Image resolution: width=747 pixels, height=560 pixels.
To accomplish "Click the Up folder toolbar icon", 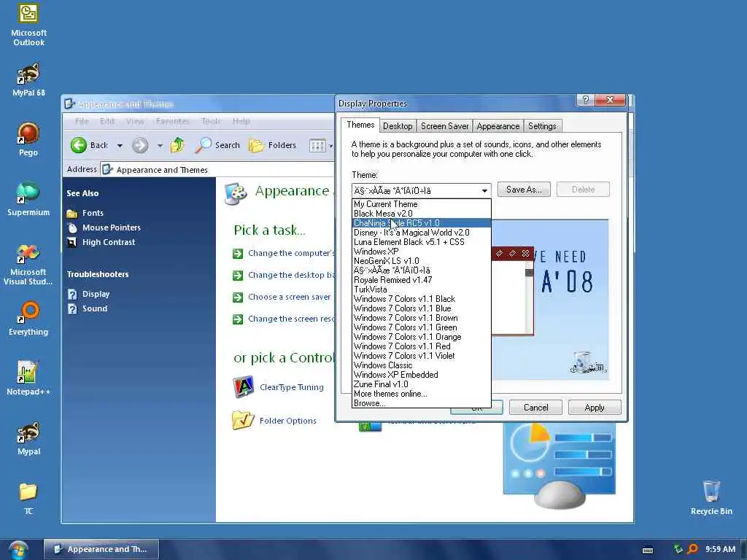I will [x=177, y=145].
